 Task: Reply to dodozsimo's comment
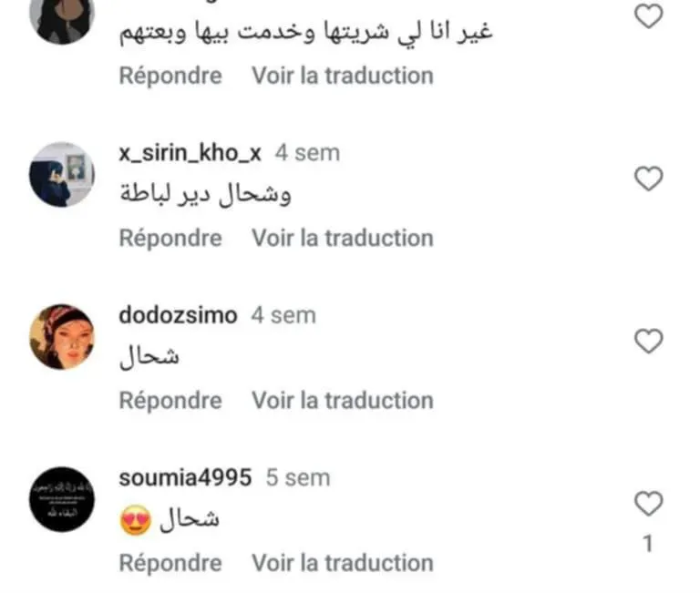pos(170,401)
